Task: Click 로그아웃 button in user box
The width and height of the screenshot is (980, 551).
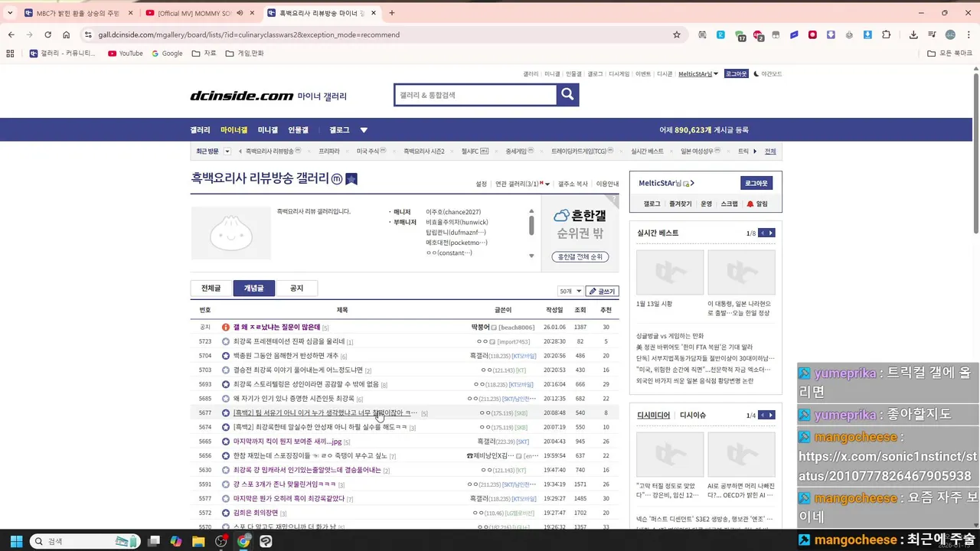Action: click(756, 184)
